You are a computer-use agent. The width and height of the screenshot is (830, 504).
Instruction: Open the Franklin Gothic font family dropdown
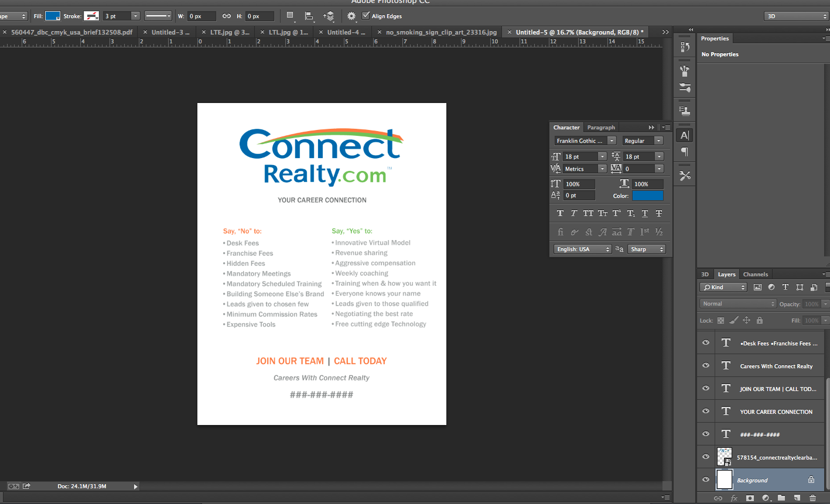[612, 141]
